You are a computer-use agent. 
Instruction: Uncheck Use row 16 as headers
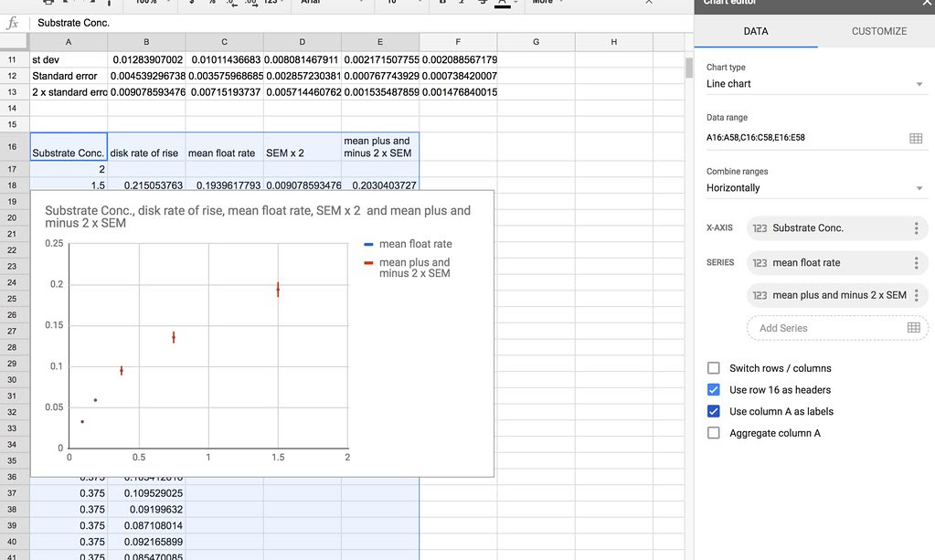tap(714, 390)
